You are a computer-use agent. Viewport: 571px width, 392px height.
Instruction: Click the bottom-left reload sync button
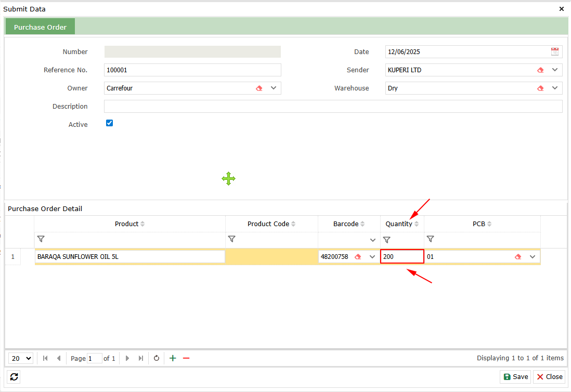point(14,377)
